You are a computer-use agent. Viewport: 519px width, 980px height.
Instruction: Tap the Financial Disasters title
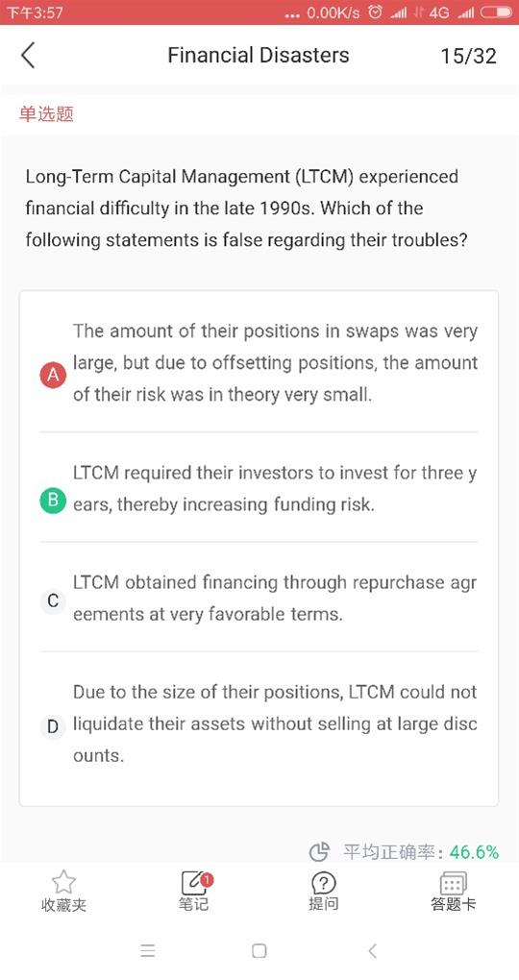[259, 55]
